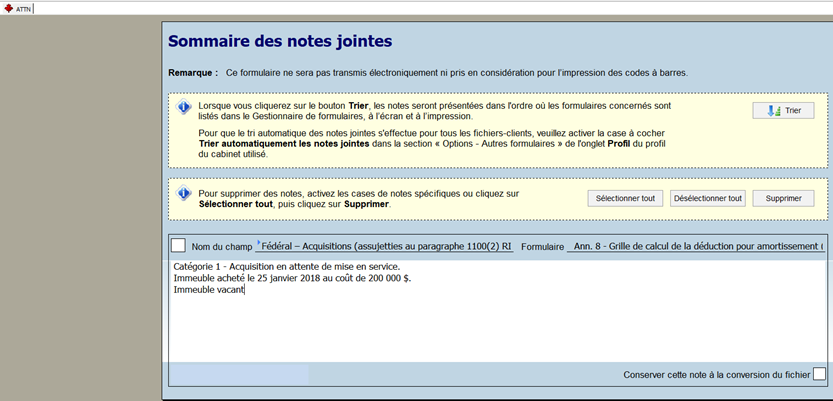This screenshot has width=833, height=401.
Task: Click the 'Nom du champ' label
Action: point(221,247)
